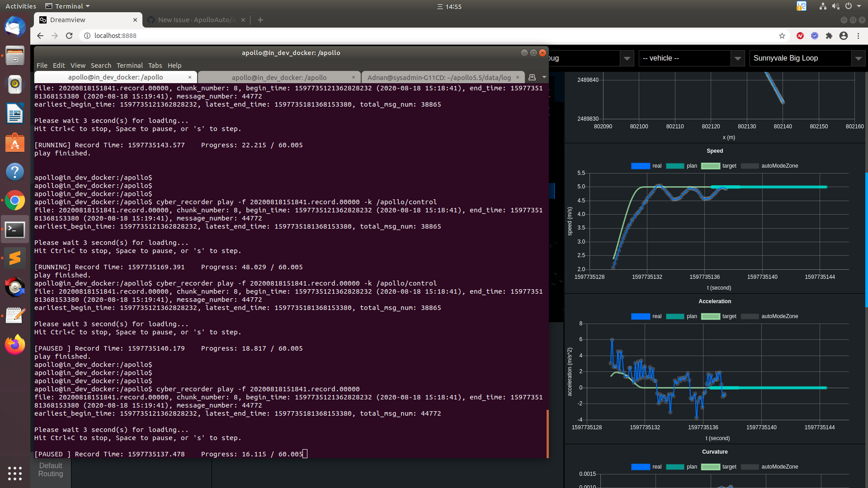This screenshot has height=488, width=868.
Task: Toggle the target series in Curvature legend
Action: tap(710, 467)
